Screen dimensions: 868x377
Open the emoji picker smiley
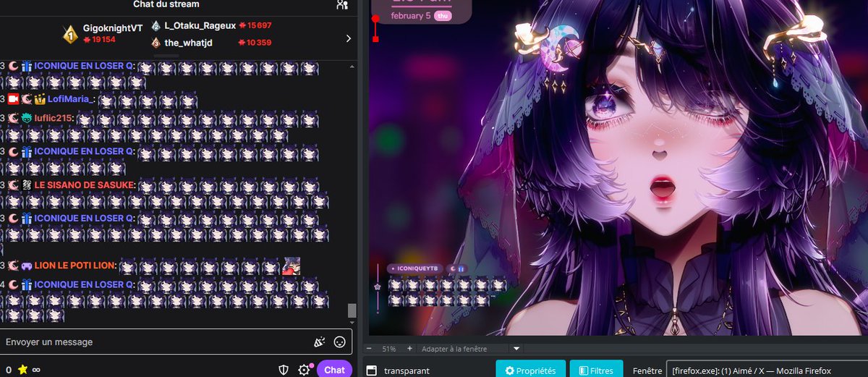click(339, 342)
